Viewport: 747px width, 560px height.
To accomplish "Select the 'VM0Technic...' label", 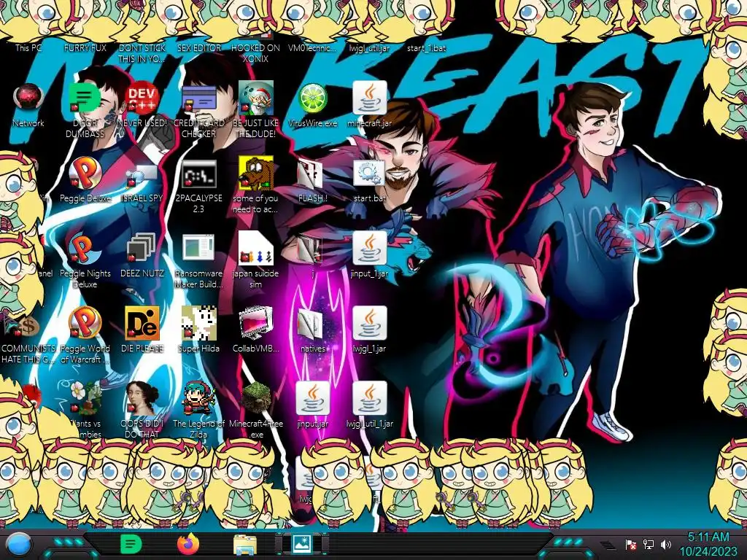I will (312, 48).
